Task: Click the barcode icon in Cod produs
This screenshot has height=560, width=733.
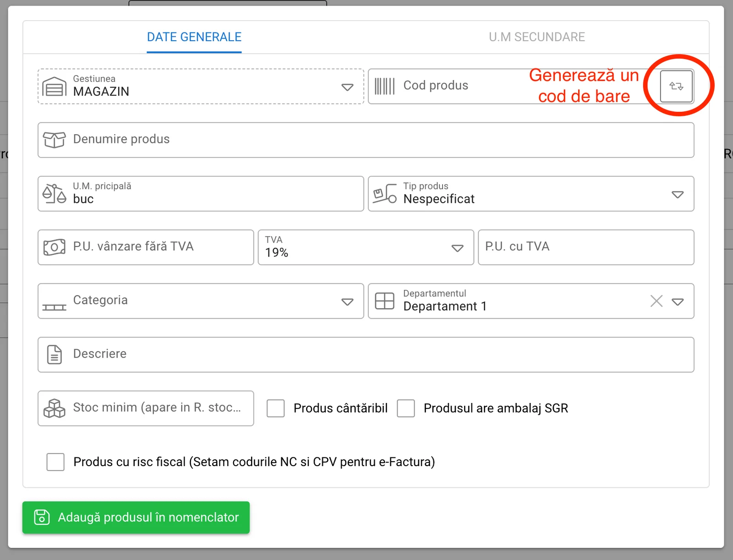Action: point(384,86)
